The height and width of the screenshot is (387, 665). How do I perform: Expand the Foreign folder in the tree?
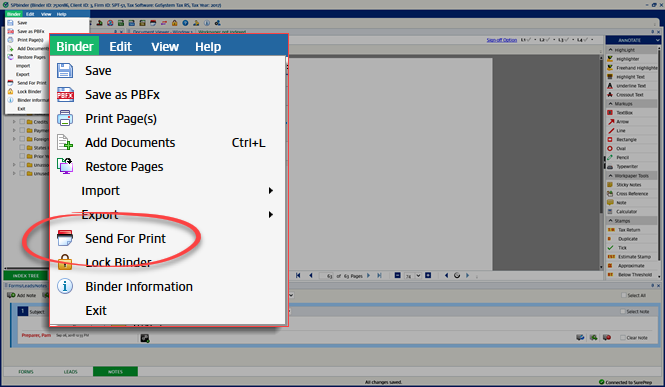click(x=14, y=139)
